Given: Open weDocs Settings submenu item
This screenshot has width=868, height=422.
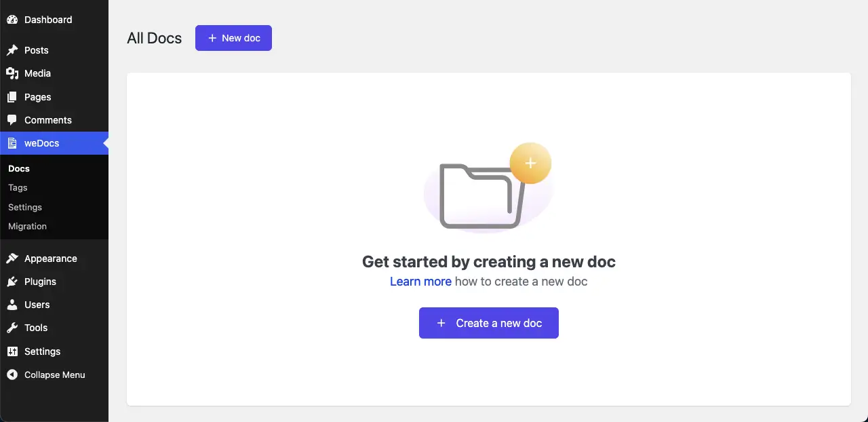Looking at the screenshot, I should 25,207.
